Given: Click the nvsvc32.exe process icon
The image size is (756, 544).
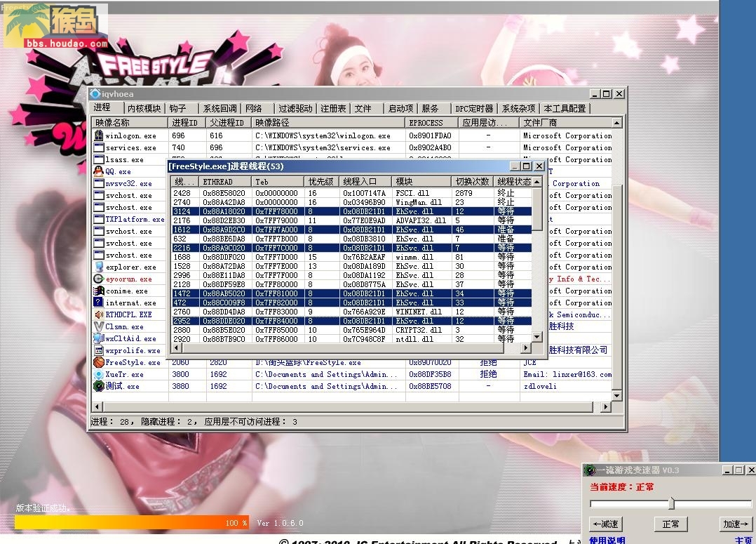Looking at the screenshot, I should 98,183.
